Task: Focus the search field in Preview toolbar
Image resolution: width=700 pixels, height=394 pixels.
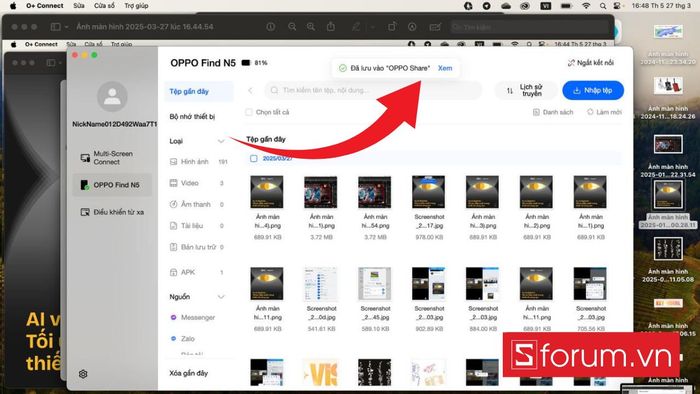Action: 530,27
